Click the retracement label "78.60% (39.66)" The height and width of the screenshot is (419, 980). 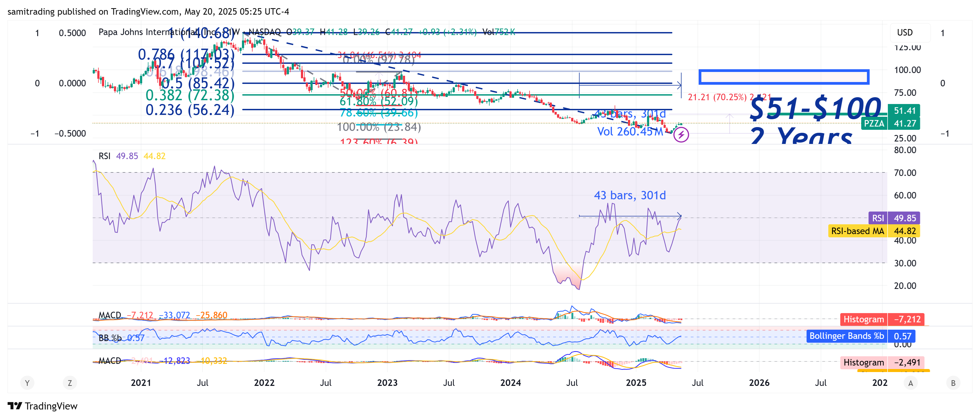379,113
